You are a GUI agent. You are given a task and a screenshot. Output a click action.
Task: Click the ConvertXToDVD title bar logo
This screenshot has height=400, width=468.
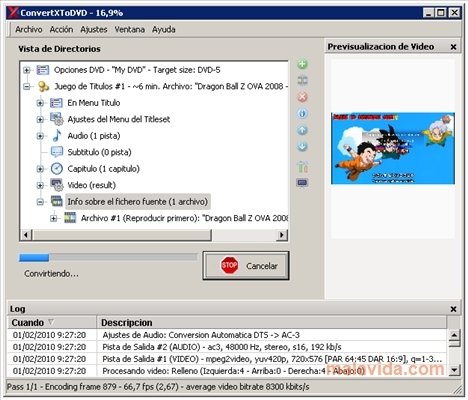point(13,13)
